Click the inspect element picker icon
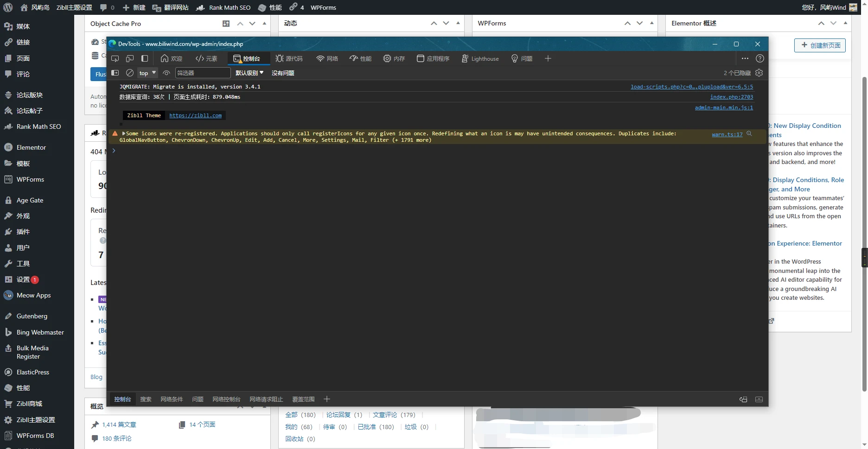868x449 pixels. point(115,58)
